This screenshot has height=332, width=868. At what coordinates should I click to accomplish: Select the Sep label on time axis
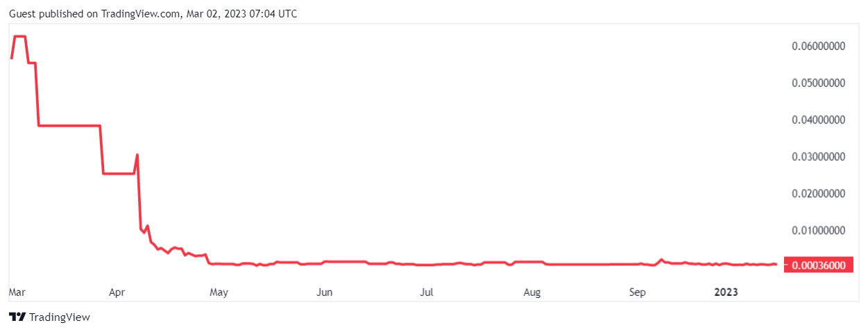coord(637,292)
